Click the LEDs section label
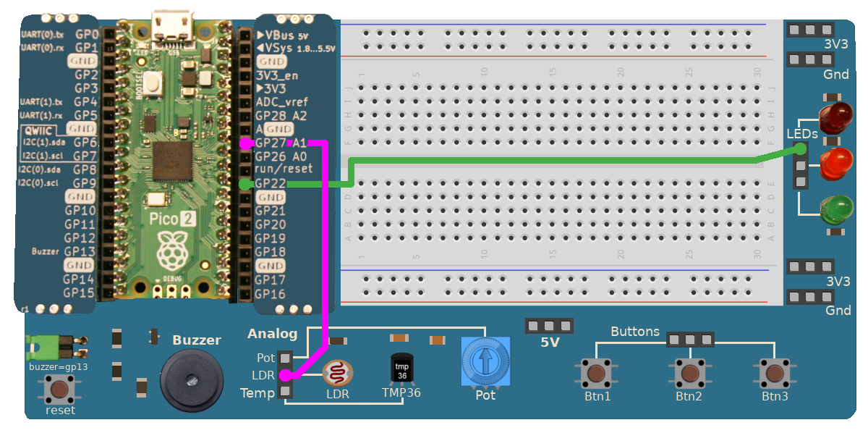The height and width of the screenshot is (433, 868). pos(802,134)
